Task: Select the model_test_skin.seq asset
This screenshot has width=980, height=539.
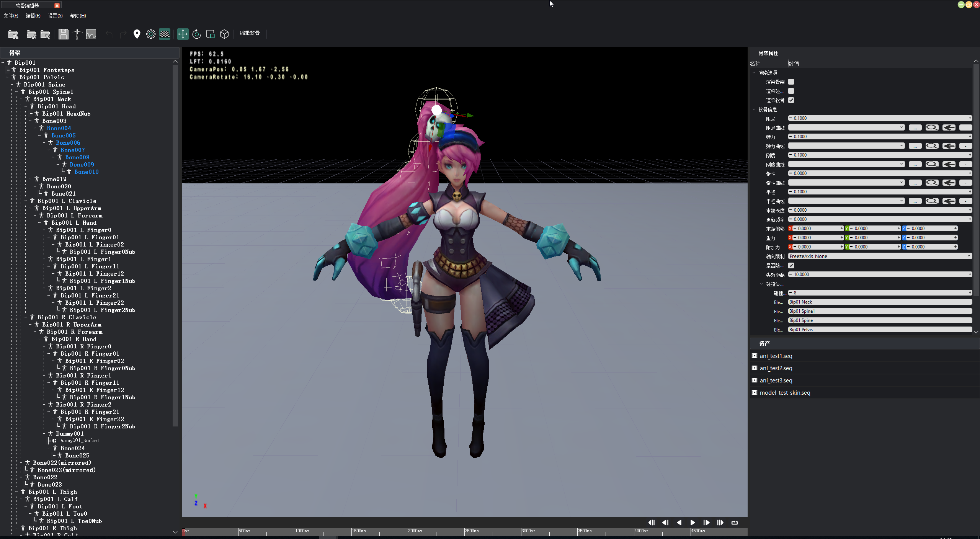Action: coord(785,393)
